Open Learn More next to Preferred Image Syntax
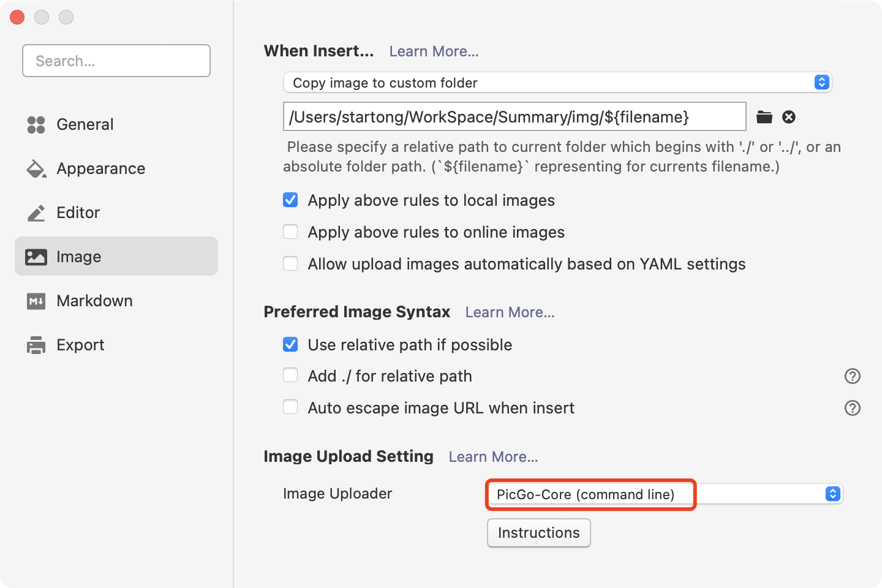The image size is (882, 588). (510, 312)
